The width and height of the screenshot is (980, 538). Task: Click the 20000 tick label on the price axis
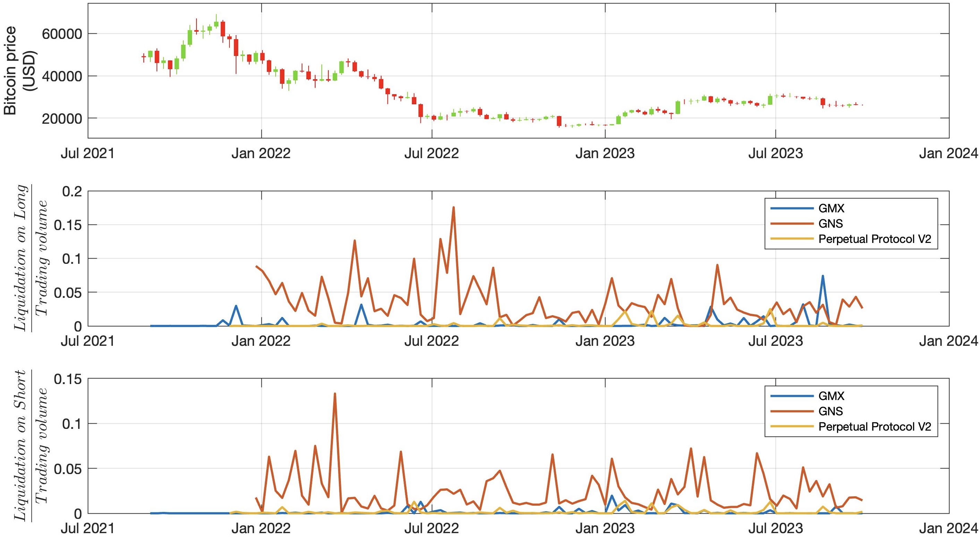(62, 119)
